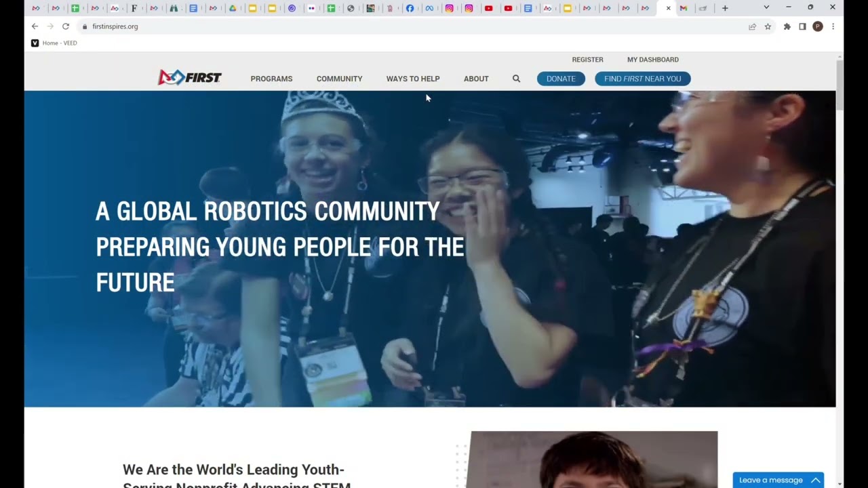The height and width of the screenshot is (488, 868).
Task: Open the COMMUNITY menu
Action: coord(339,79)
